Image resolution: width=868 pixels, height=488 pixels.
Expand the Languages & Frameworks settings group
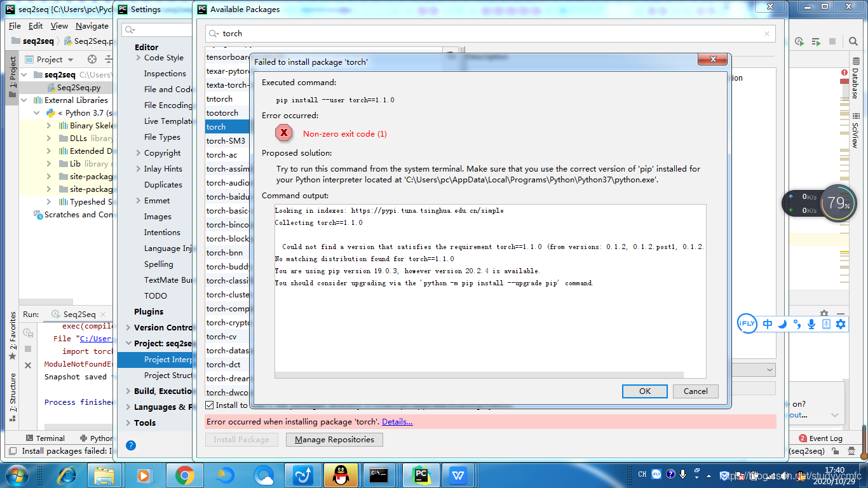[128, 407]
